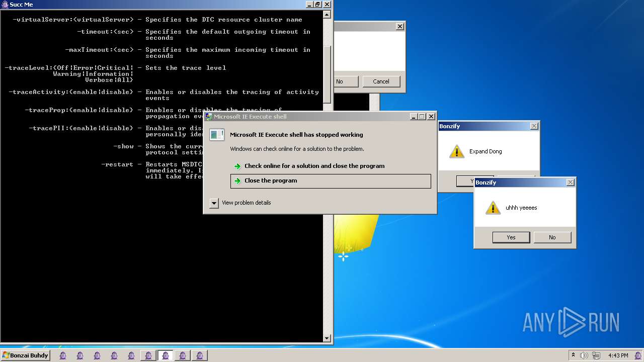
Task: Click the 4:43 PM taskbar clock
Action: [x=618, y=355]
